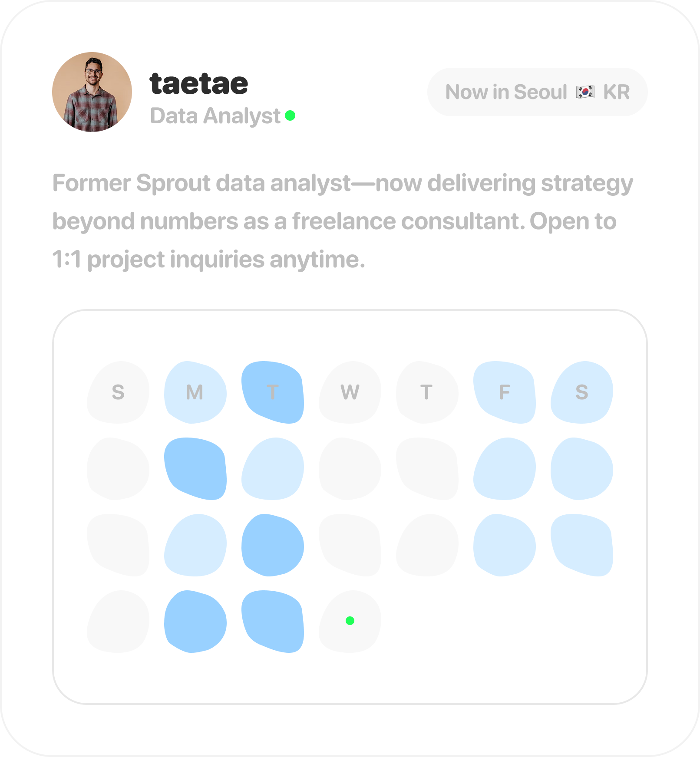Select the Thursday column header blob

(427, 392)
